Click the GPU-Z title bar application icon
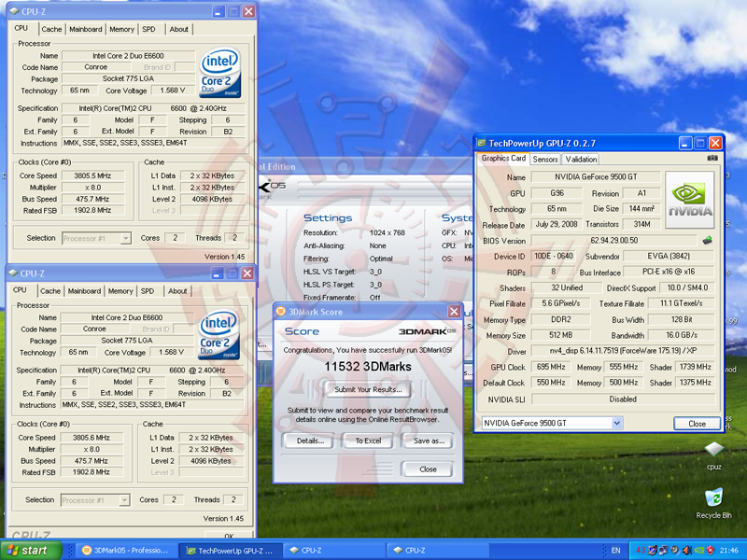747x560 pixels. tap(482, 143)
